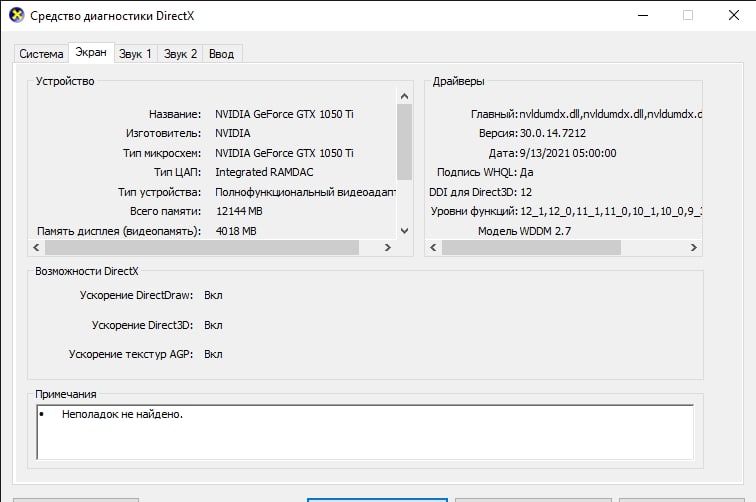Image resolution: width=756 pixels, height=502 pixels.
Task: Click the driver version 30.0.14.7212
Action: [553, 133]
